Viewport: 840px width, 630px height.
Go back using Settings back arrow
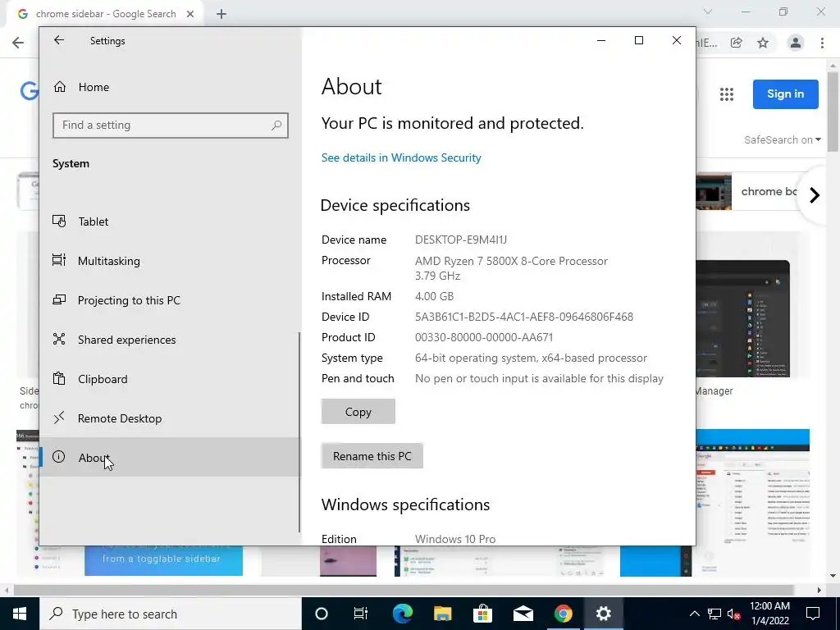point(59,40)
